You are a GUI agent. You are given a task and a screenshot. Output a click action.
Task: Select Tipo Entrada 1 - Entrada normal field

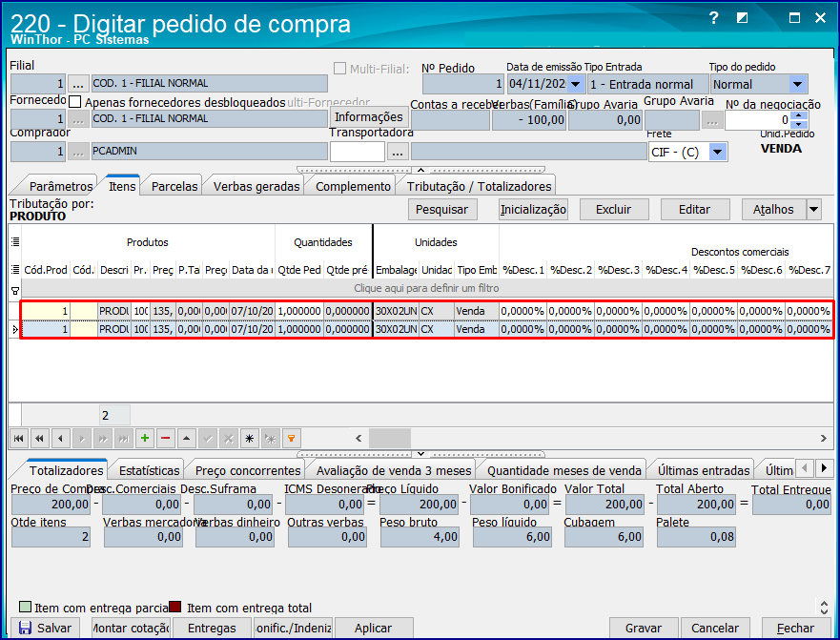pyautogui.click(x=647, y=84)
